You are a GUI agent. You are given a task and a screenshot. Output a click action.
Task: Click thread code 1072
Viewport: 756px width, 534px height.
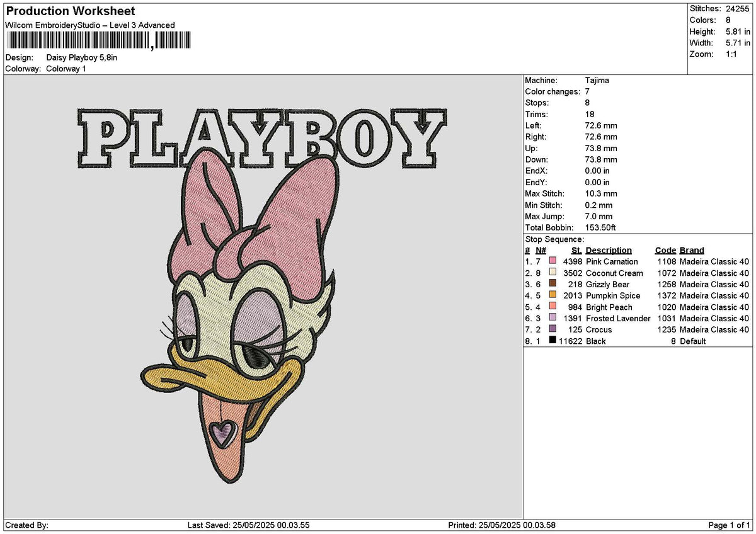click(x=667, y=273)
